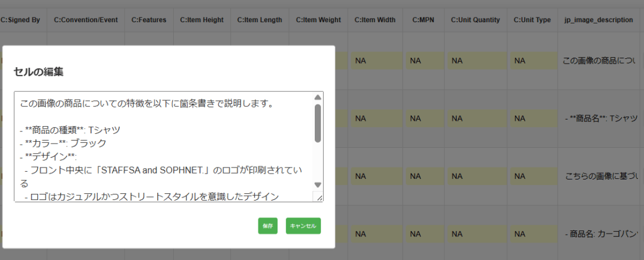Click the キャンセル cancel button

pyautogui.click(x=303, y=226)
